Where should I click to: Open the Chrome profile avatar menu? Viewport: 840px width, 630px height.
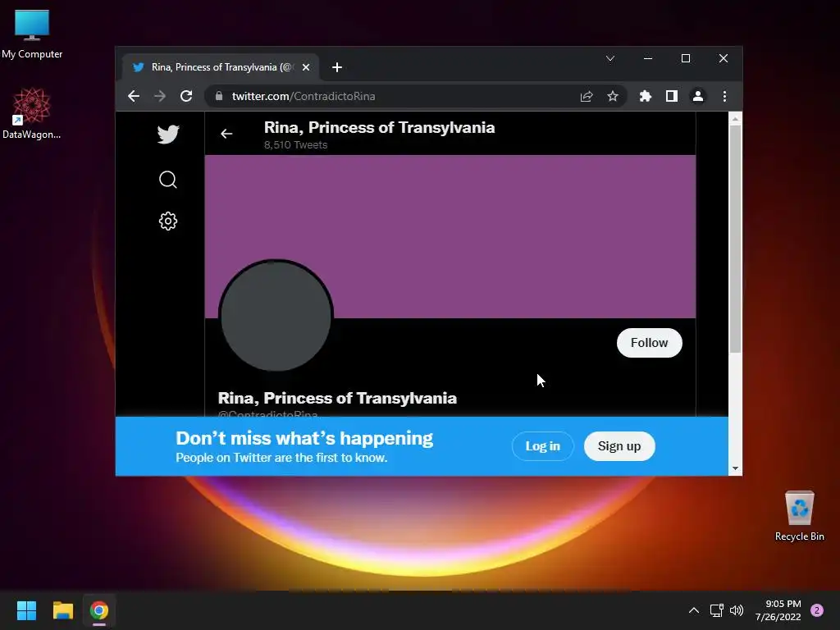click(698, 97)
